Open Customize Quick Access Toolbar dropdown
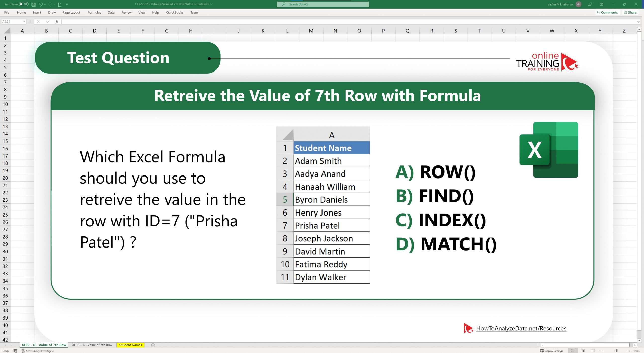 67,4
